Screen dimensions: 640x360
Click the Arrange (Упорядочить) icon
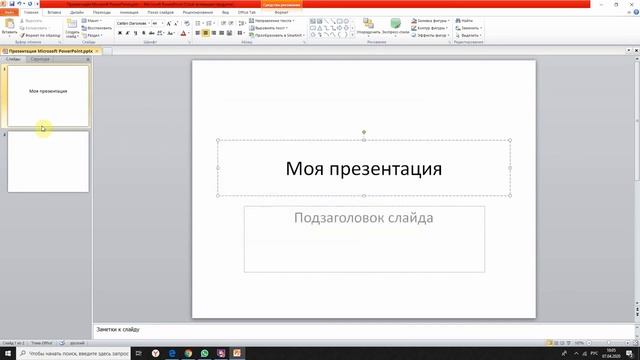[368, 24]
